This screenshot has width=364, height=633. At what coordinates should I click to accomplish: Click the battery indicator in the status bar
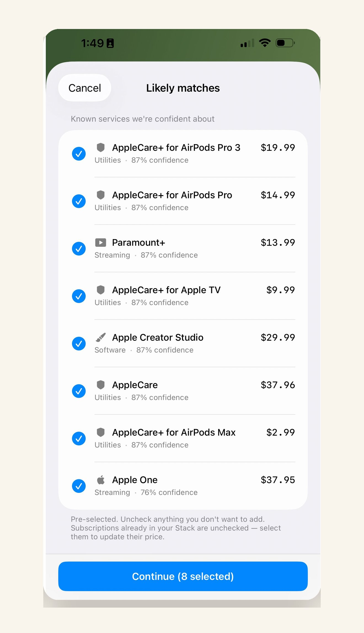click(x=285, y=43)
